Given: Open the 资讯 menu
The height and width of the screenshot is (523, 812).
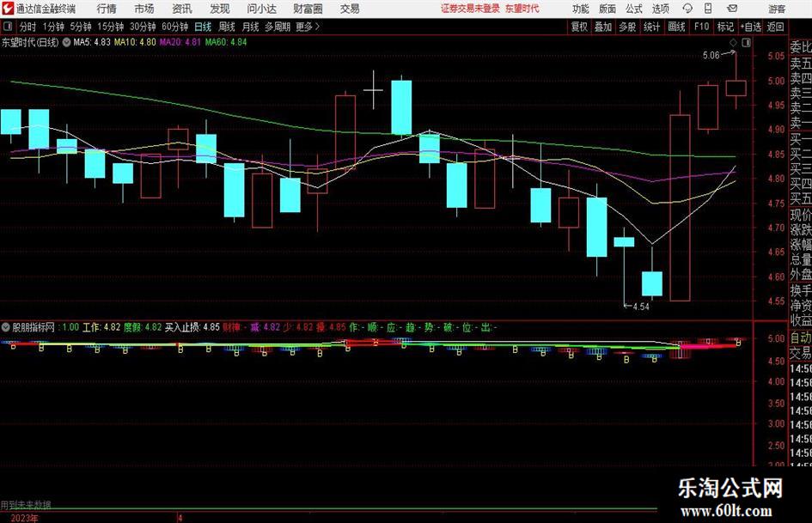Looking at the screenshot, I should [x=182, y=9].
